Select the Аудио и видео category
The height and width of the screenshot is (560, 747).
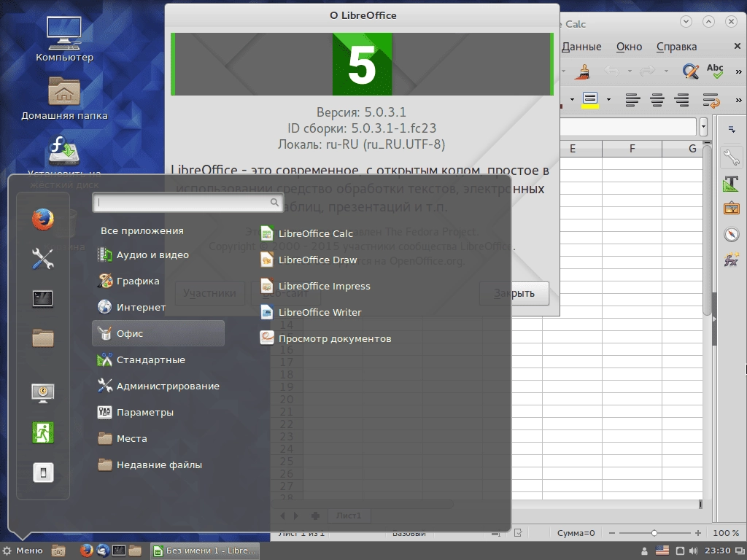pyautogui.click(x=158, y=254)
